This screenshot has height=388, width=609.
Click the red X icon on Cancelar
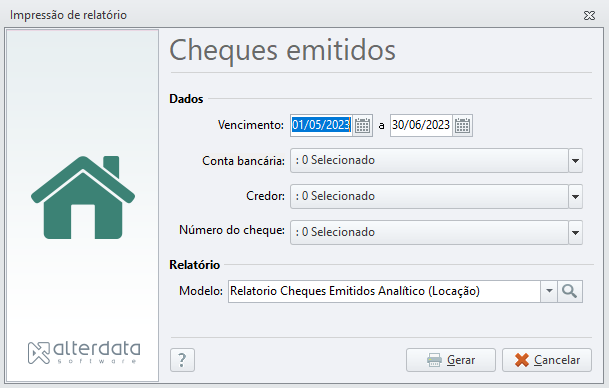click(522, 360)
